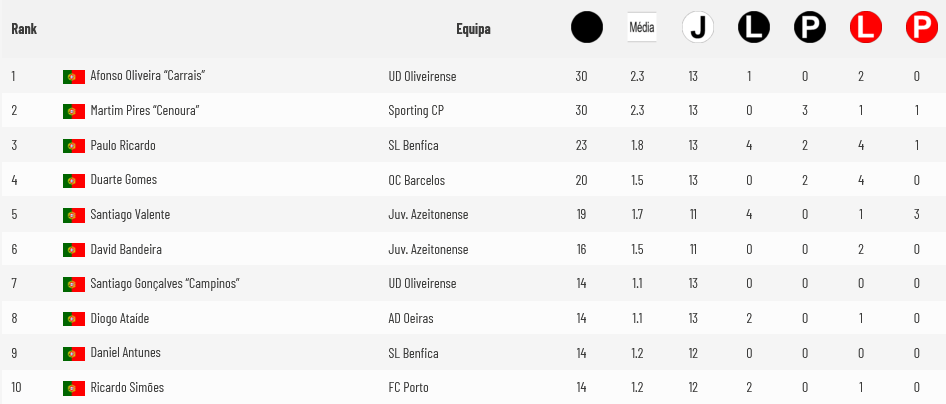Viewport: 946px width, 404px height.
Task: Click the red P column icon
Action: click(x=922, y=28)
